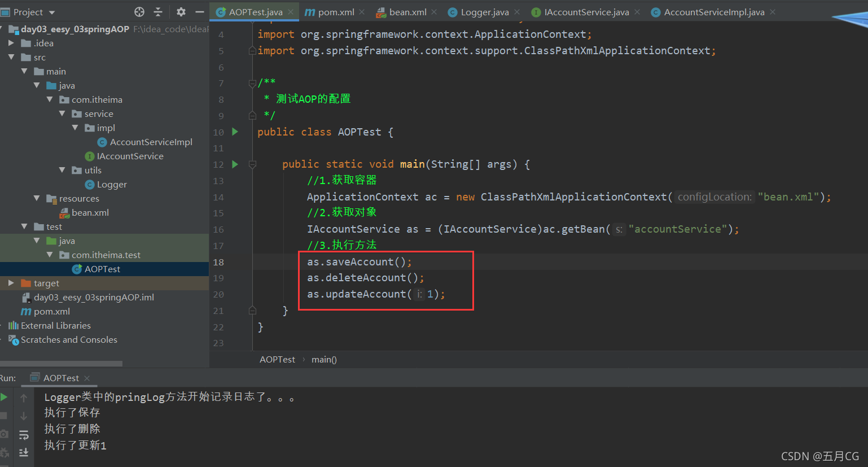
Task: Click the stop button in Run panel
Action: tap(4, 416)
